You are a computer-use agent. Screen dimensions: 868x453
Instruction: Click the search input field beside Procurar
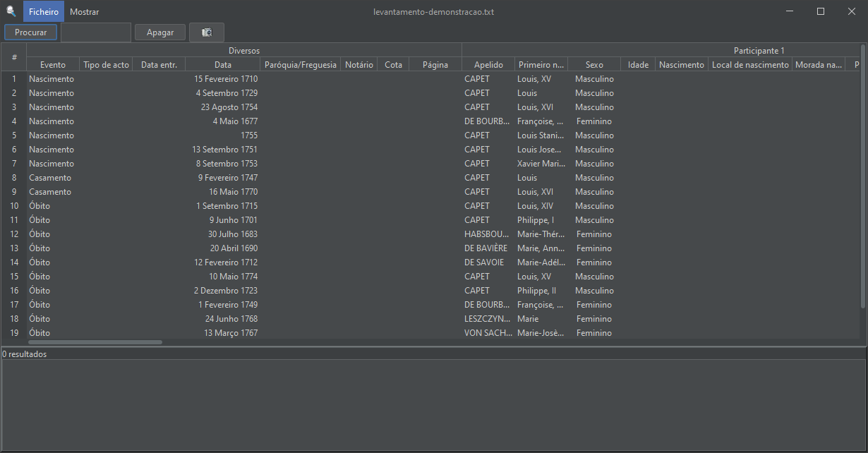point(96,32)
